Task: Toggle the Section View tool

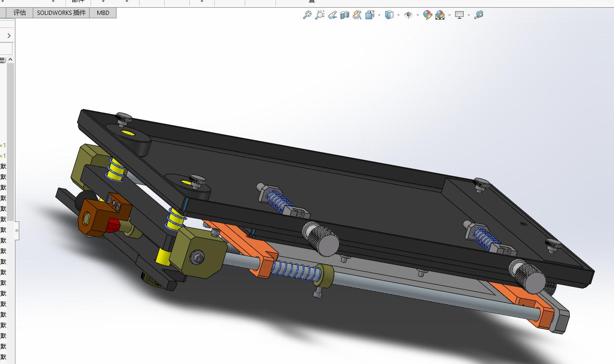Action: click(x=344, y=15)
